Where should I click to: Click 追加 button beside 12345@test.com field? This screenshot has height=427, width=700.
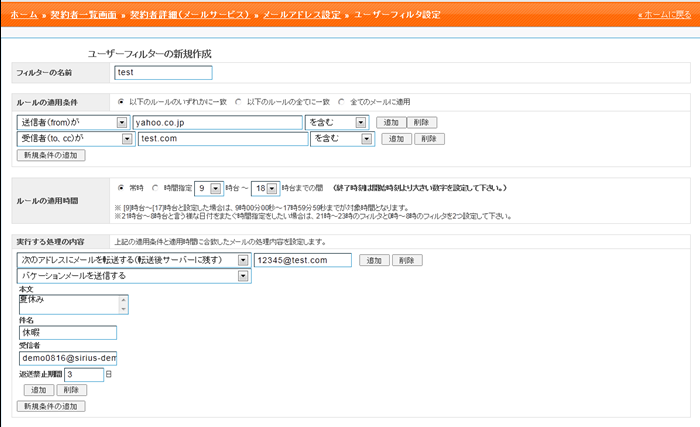tap(373, 260)
